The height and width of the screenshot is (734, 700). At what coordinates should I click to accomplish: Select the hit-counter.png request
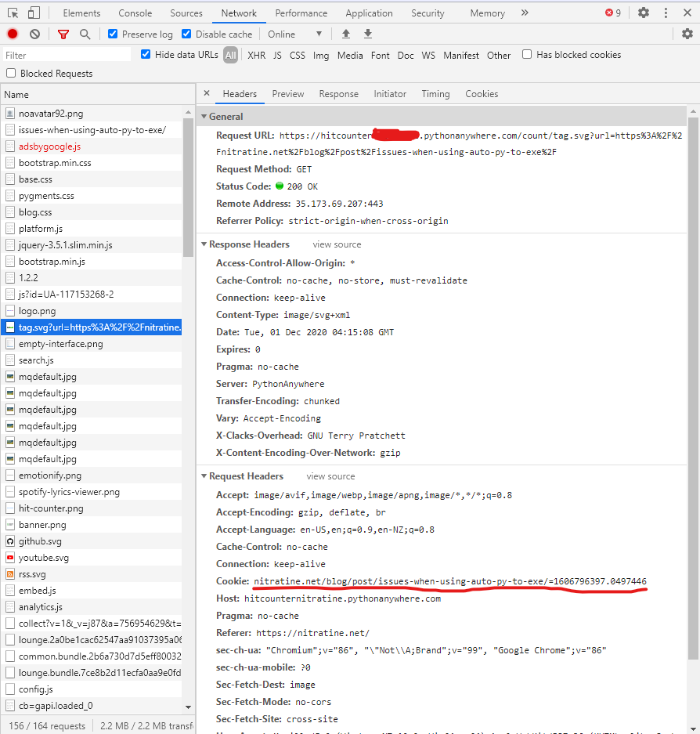92,508
